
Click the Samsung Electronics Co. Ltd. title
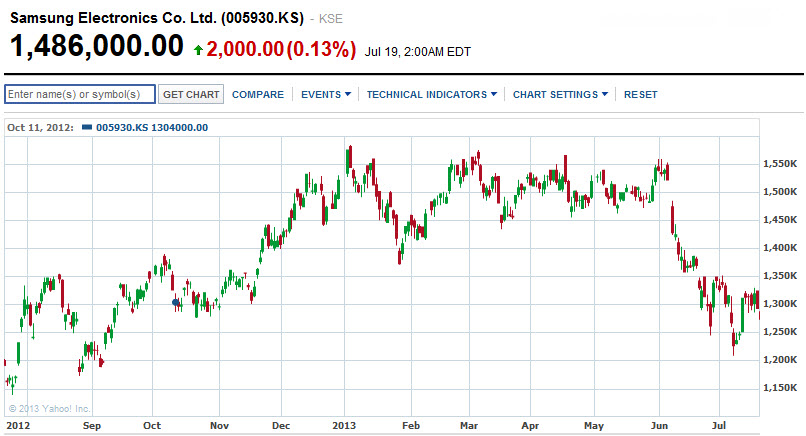tap(157, 18)
